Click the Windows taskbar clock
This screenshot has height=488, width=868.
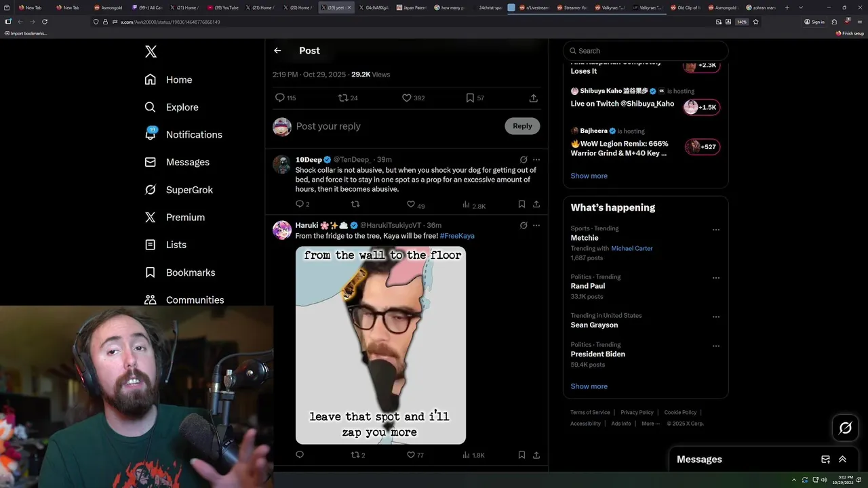[x=842, y=480]
